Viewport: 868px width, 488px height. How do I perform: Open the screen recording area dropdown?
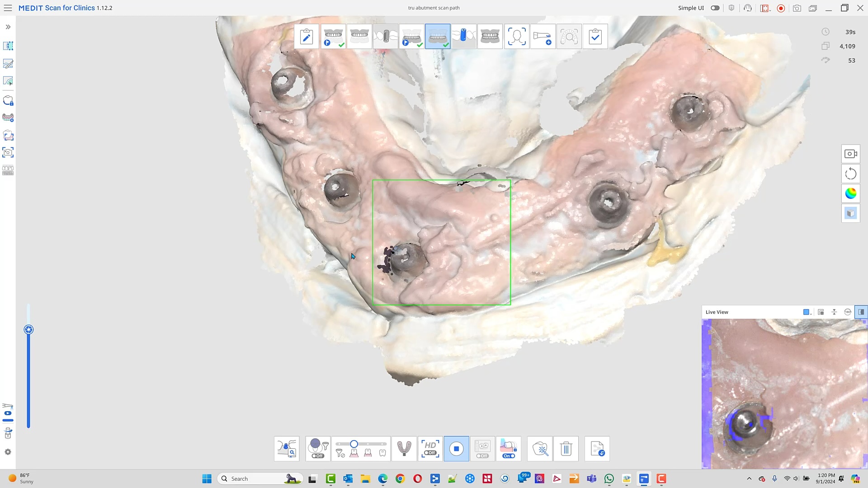[764, 8]
